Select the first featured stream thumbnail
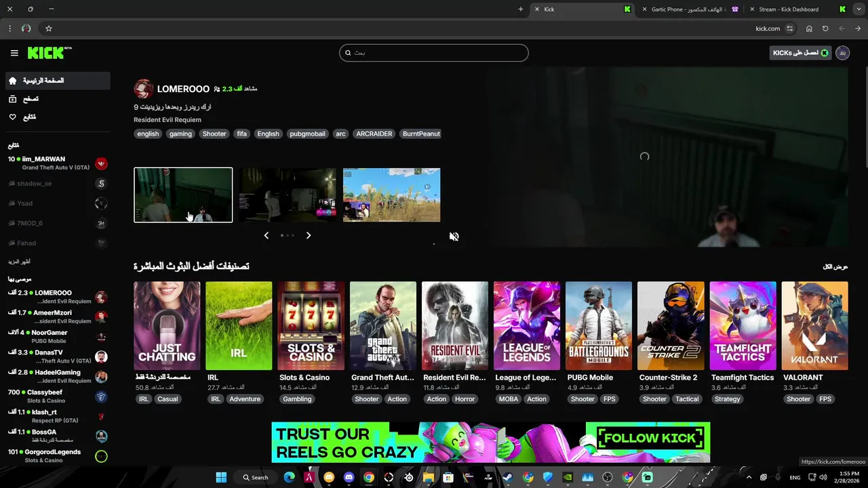 (183, 195)
